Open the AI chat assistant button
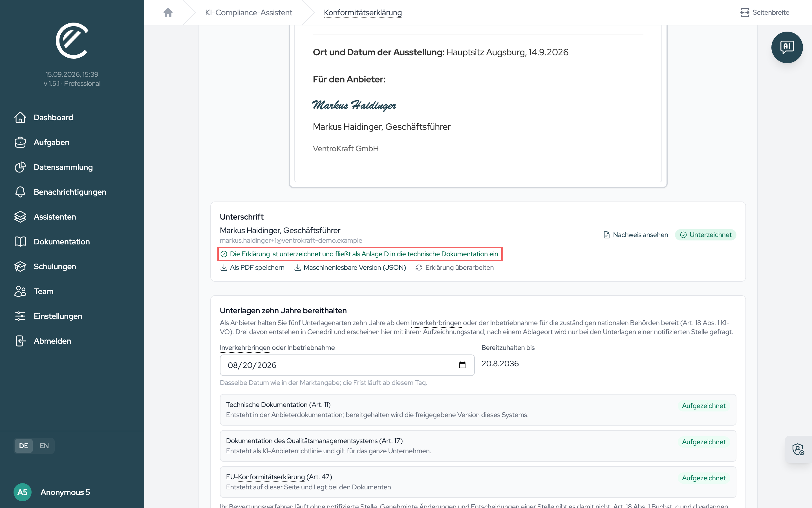 tap(787, 47)
